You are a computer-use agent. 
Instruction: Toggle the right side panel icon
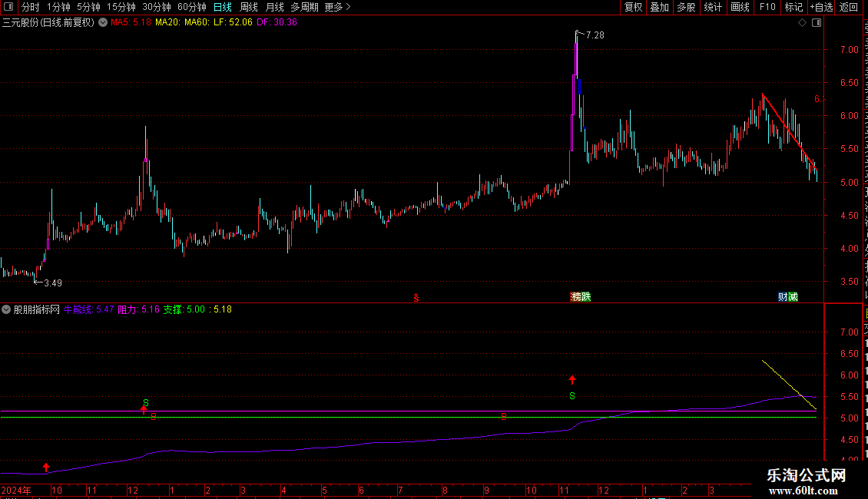click(x=817, y=23)
